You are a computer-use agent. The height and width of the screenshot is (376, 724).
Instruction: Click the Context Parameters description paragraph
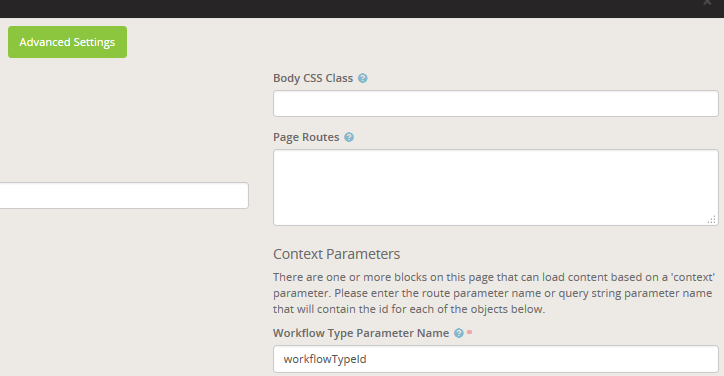click(494, 293)
